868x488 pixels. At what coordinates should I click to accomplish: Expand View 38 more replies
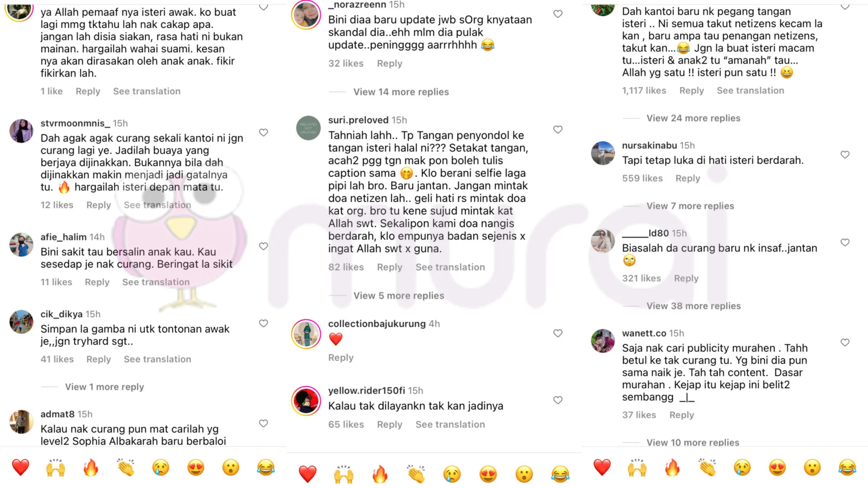pyautogui.click(x=693, y=306)
